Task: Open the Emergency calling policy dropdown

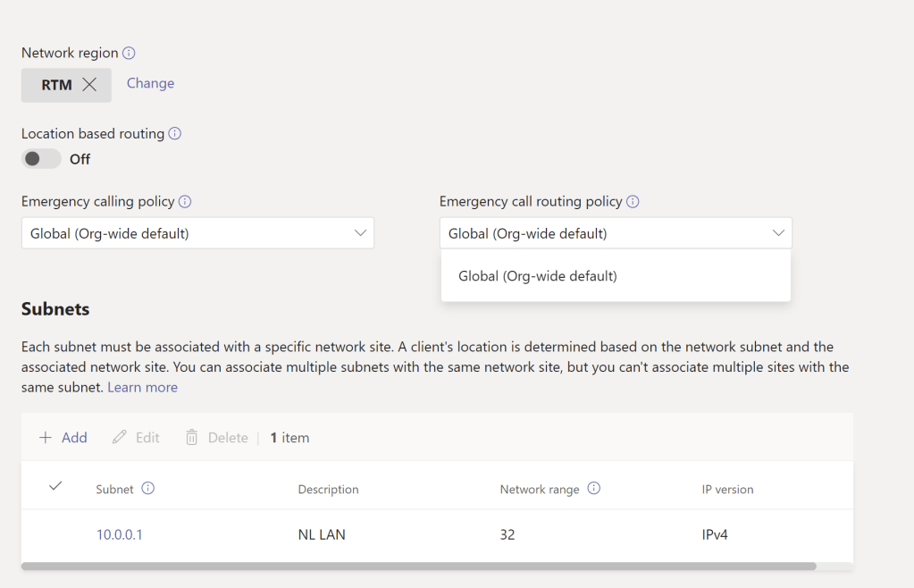Action: click(197, 233)
